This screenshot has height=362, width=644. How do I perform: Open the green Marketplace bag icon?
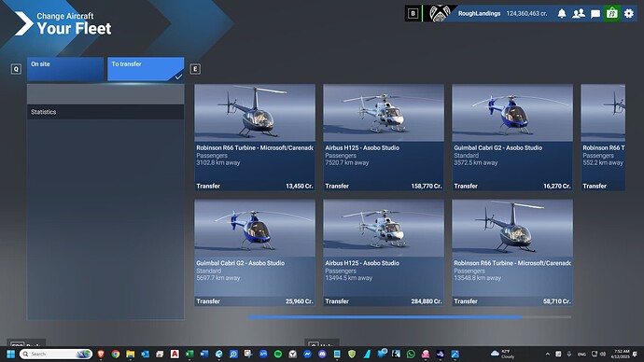612,14
